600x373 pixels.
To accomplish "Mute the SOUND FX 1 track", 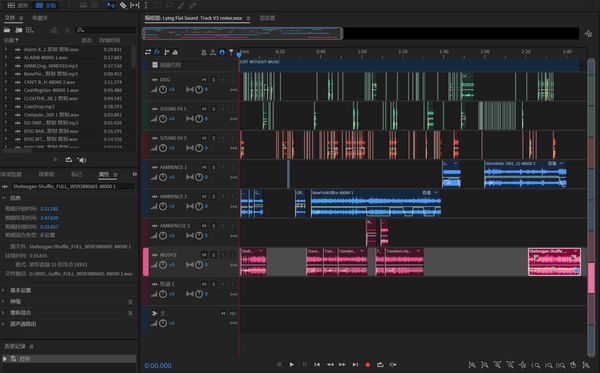I will [x=204, y=109].
